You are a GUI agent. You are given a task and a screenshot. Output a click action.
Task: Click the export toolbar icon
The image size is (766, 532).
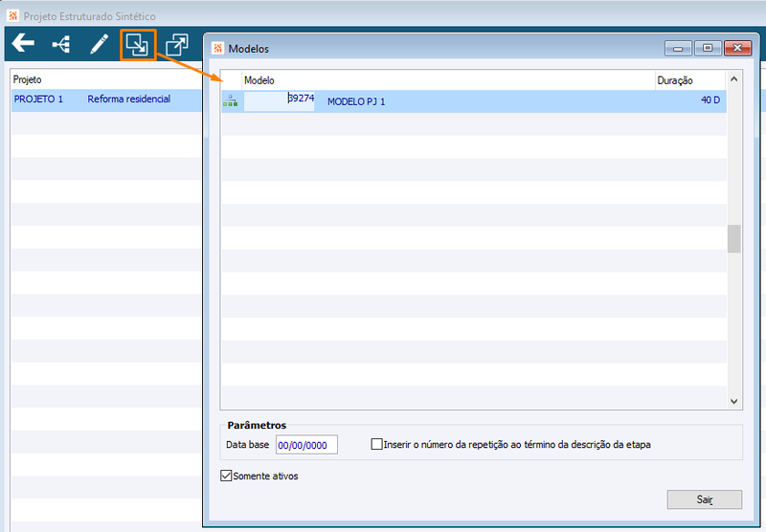pyautogui.click(x=177, y=45)
